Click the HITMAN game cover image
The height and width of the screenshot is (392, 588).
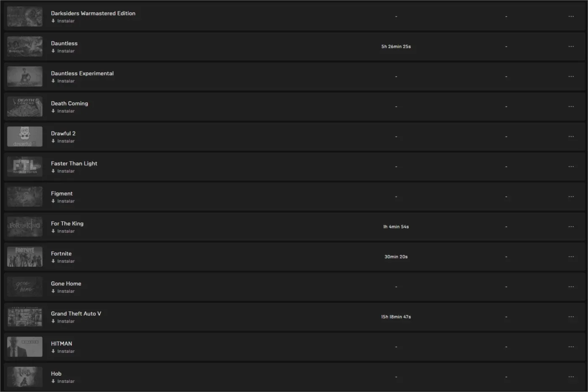click(25, 347)
